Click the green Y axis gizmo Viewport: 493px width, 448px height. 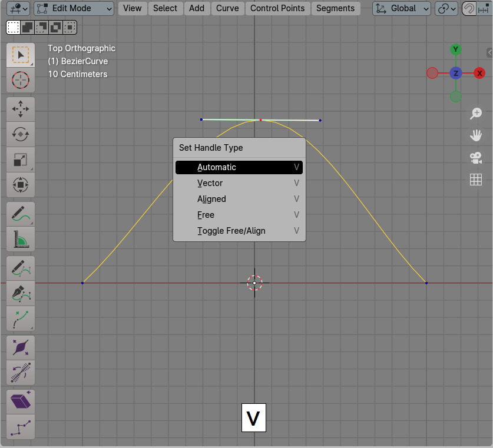point(455,49)
